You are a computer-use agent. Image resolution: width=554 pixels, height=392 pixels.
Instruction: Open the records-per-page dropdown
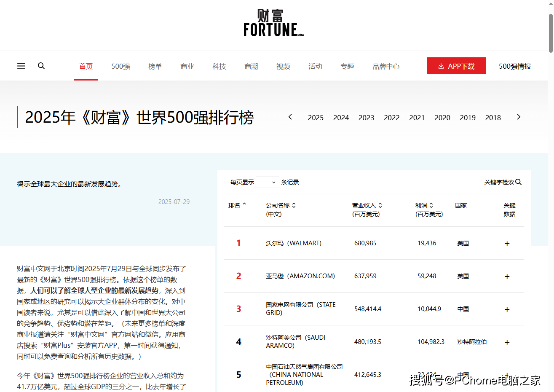point(267,182)
